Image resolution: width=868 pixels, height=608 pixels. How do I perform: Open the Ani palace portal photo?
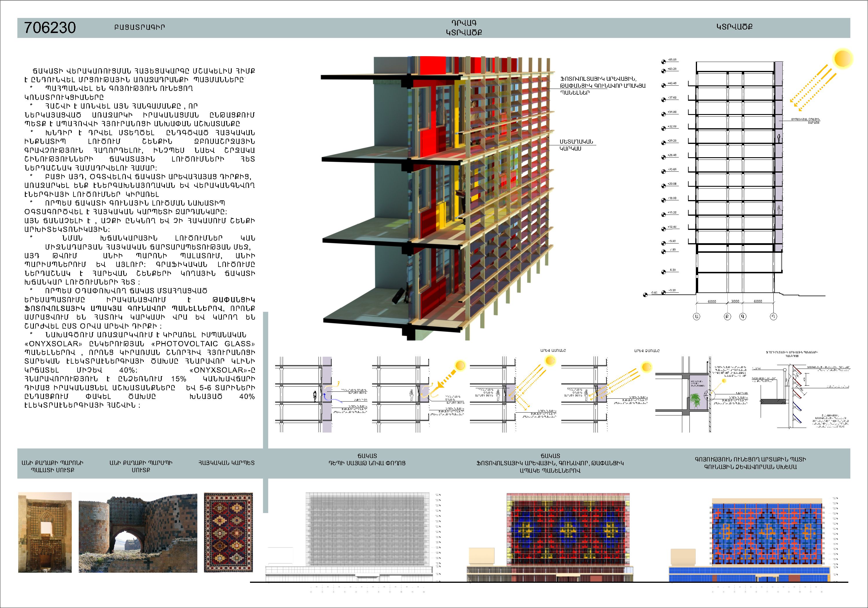45,532
